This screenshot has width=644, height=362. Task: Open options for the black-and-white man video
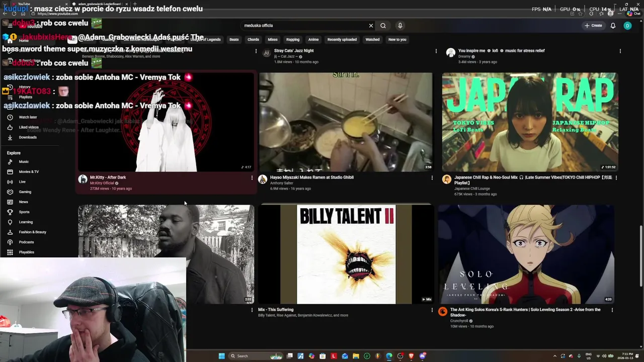pos(252,310)
